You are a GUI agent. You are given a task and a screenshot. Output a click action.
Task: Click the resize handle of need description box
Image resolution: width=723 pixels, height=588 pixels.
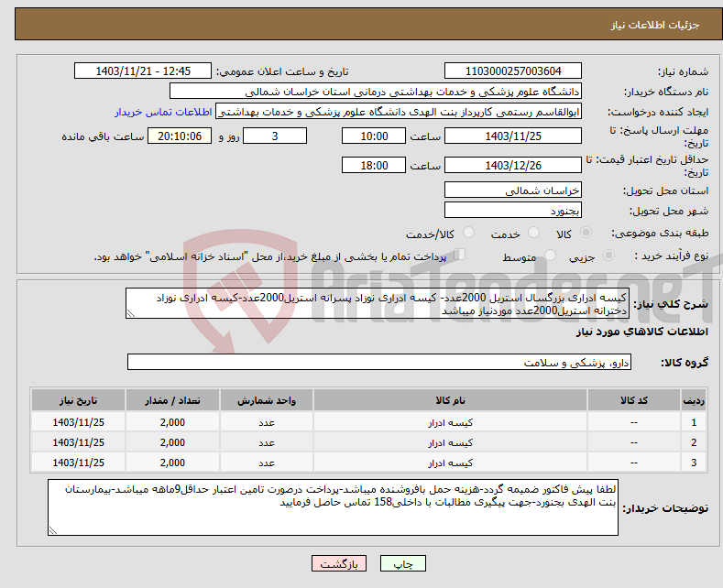pyautogui.click(x=131, y=314)
